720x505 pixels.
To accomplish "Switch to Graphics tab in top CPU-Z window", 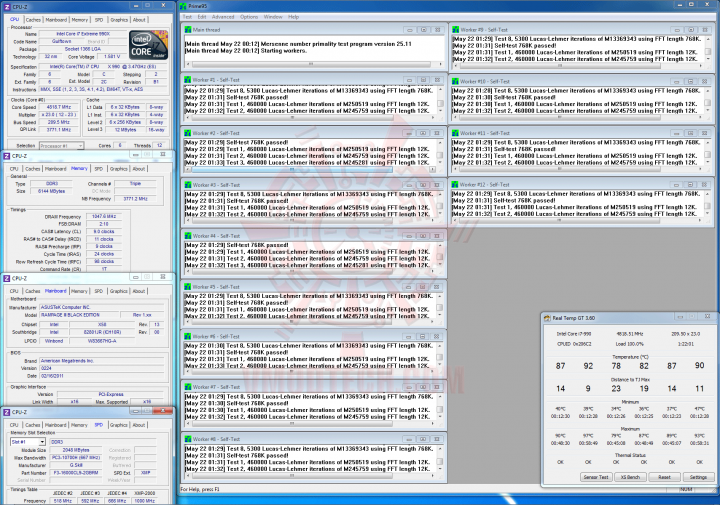I will (119, 20).
